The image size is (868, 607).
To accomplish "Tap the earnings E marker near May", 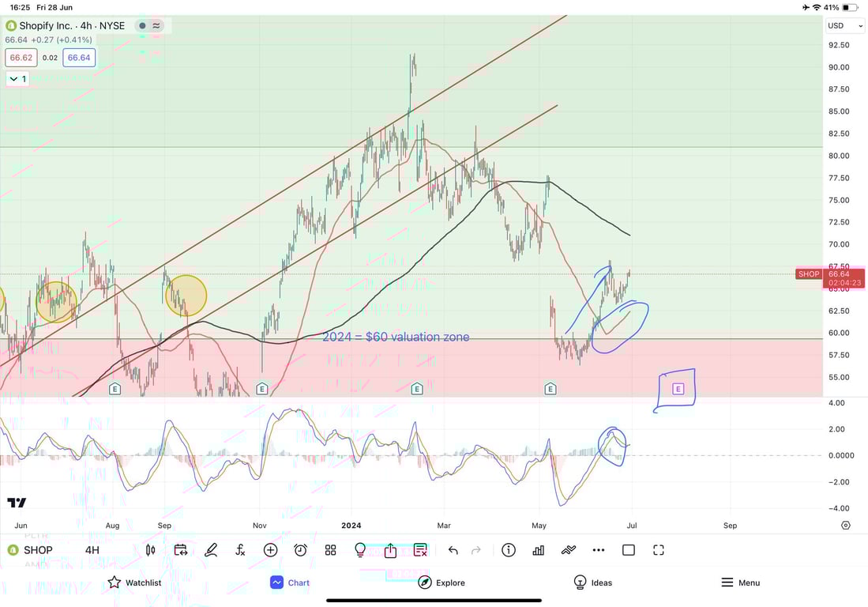I will pos(550,389).
